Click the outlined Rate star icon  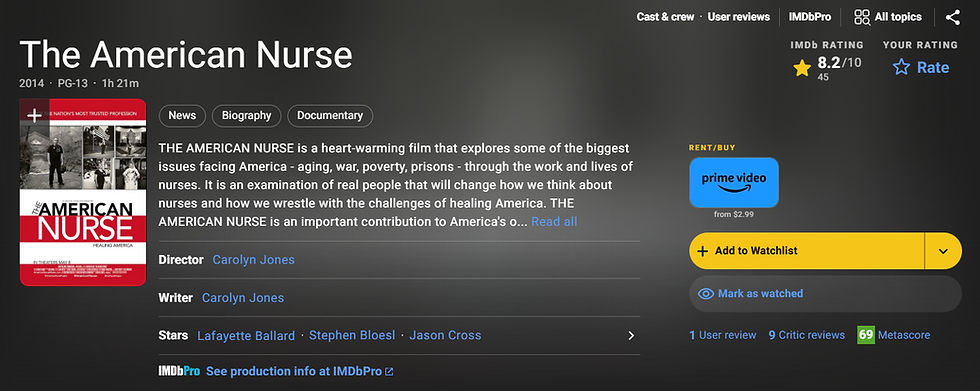901,67
